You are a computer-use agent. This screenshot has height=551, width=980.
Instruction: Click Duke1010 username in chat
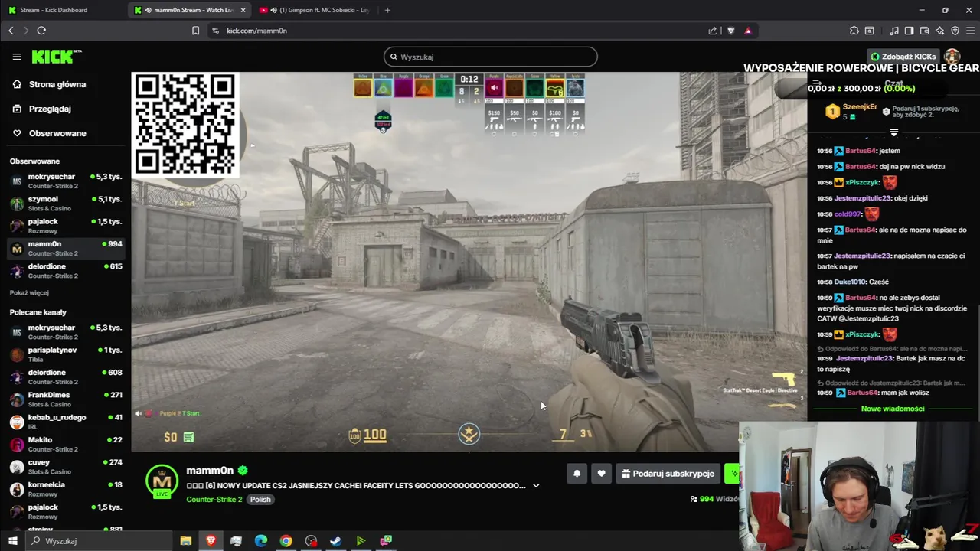(850, 282)
